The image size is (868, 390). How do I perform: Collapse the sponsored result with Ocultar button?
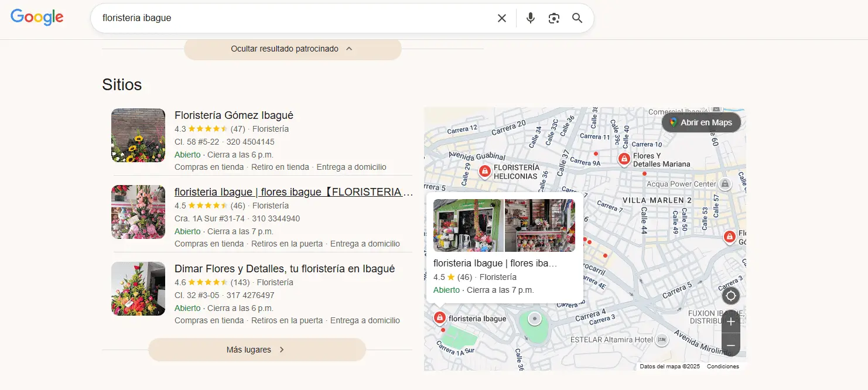tap(292, 49)
